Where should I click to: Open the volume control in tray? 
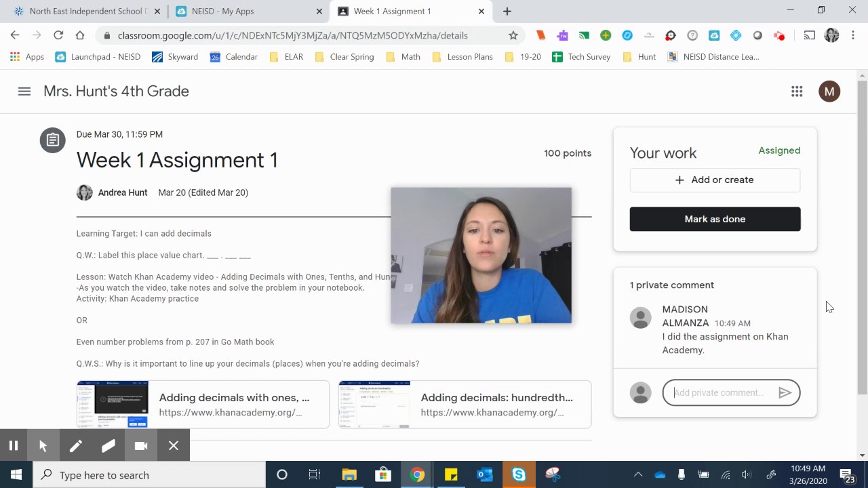coord(747,474)
